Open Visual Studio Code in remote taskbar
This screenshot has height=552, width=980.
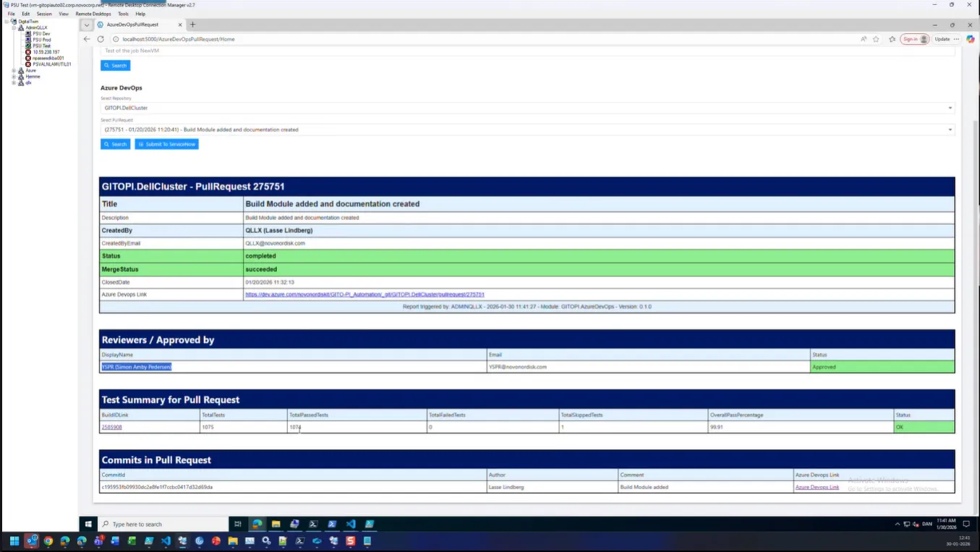pyautogui.click(x=351, y=524)
